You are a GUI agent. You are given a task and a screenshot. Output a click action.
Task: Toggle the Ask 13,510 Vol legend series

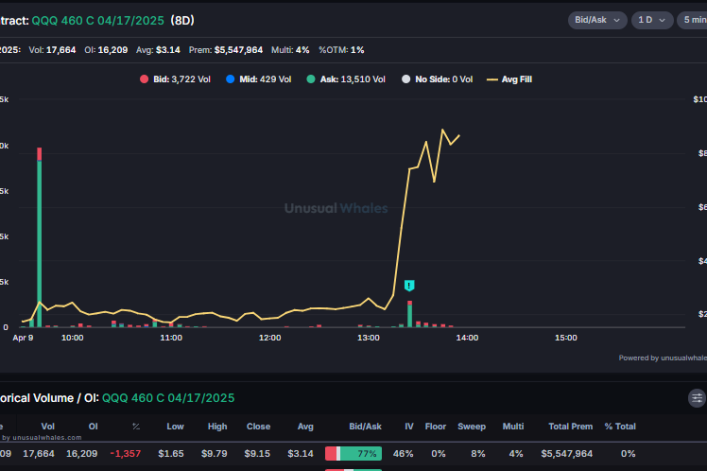tap(346, 79)
